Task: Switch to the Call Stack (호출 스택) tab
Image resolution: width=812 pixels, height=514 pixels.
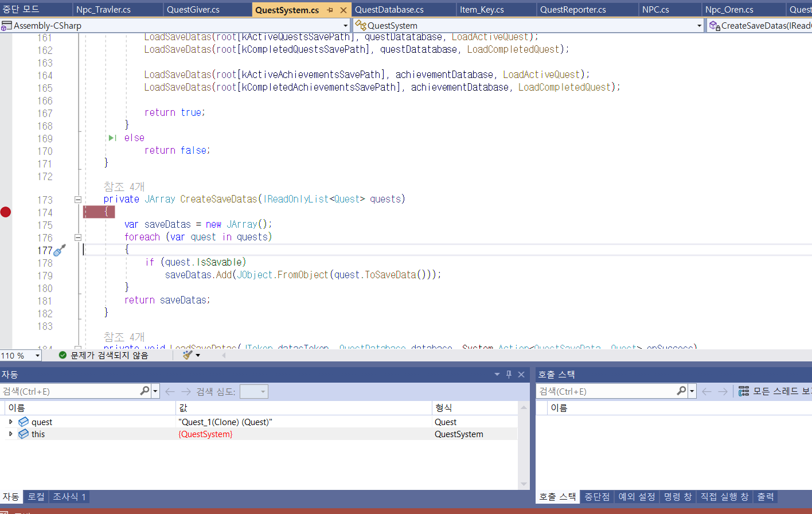Action: point(558,497)
